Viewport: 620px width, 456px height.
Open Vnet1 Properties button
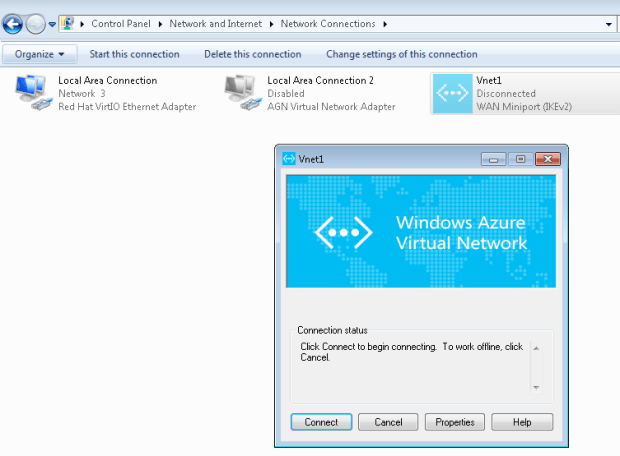(455, 422)
